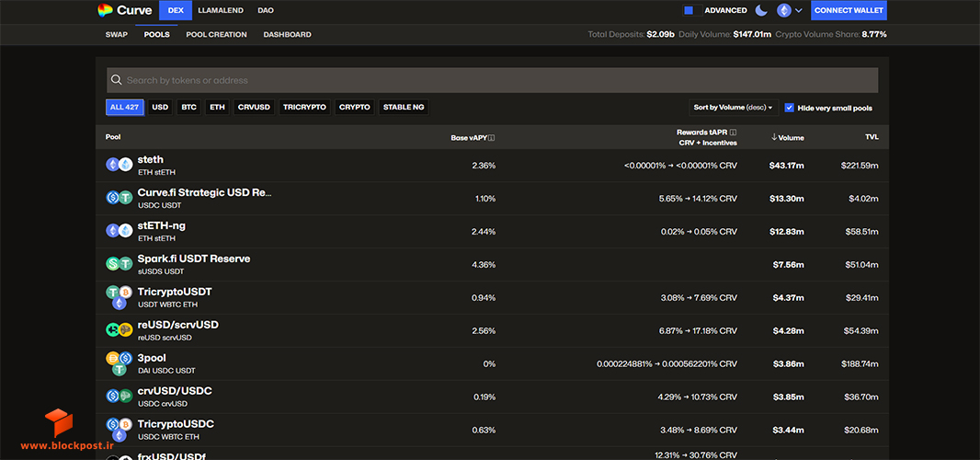Click the 3pool token icons
This screenshot has width=980, height=460.
[119, 363]
